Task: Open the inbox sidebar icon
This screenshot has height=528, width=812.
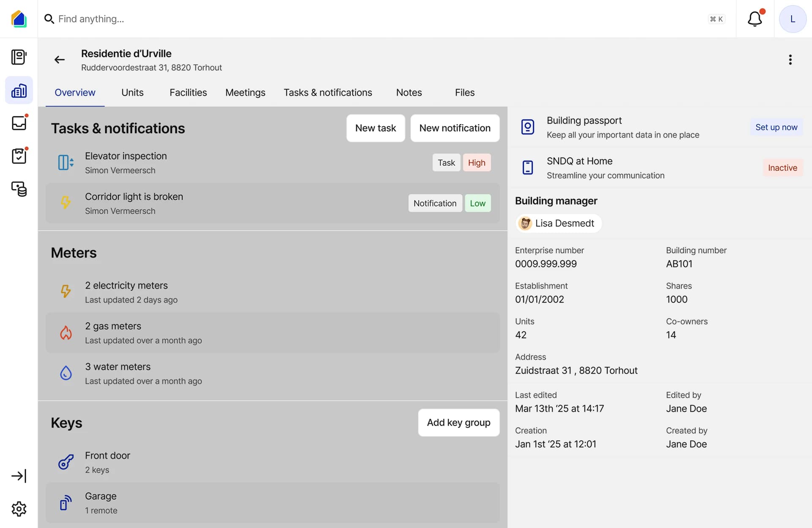Action: 19,123
